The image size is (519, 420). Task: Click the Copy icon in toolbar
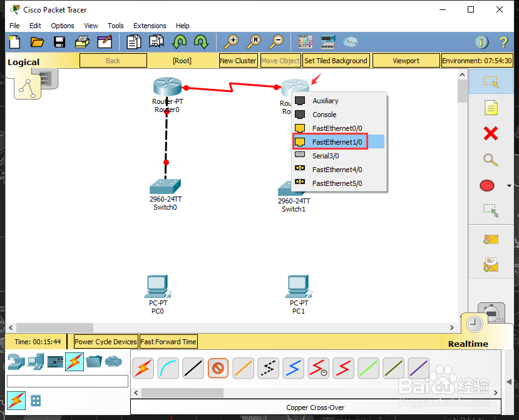[134, 42]
